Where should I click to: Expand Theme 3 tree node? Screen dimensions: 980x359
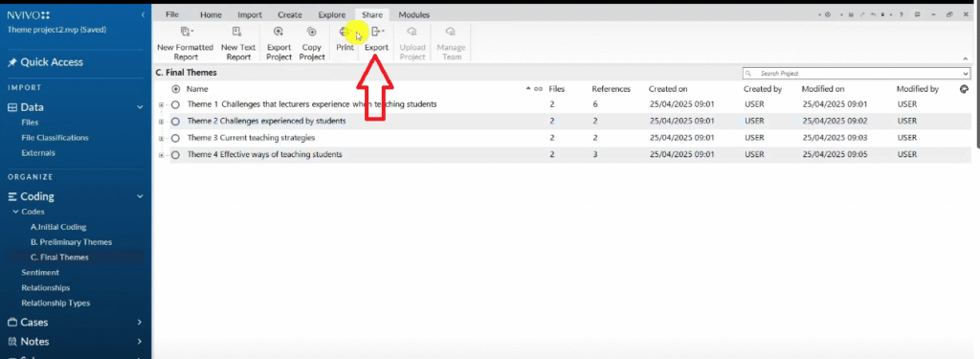pos(161,138)
